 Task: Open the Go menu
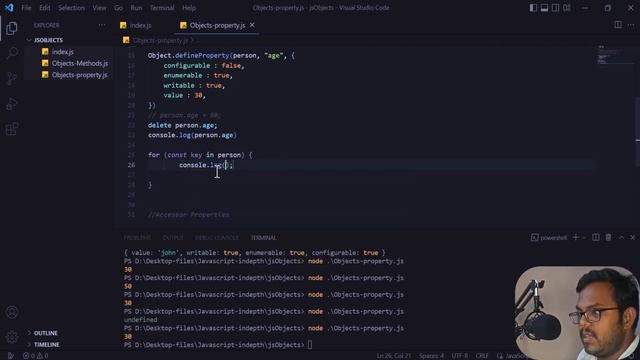pos(118,8)
